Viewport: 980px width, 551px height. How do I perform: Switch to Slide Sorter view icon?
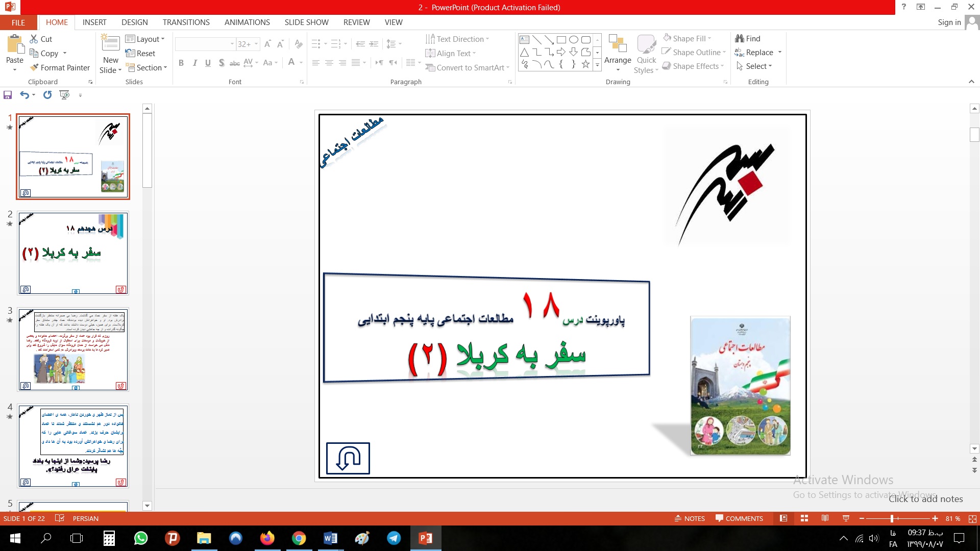[x=804, y=518]
